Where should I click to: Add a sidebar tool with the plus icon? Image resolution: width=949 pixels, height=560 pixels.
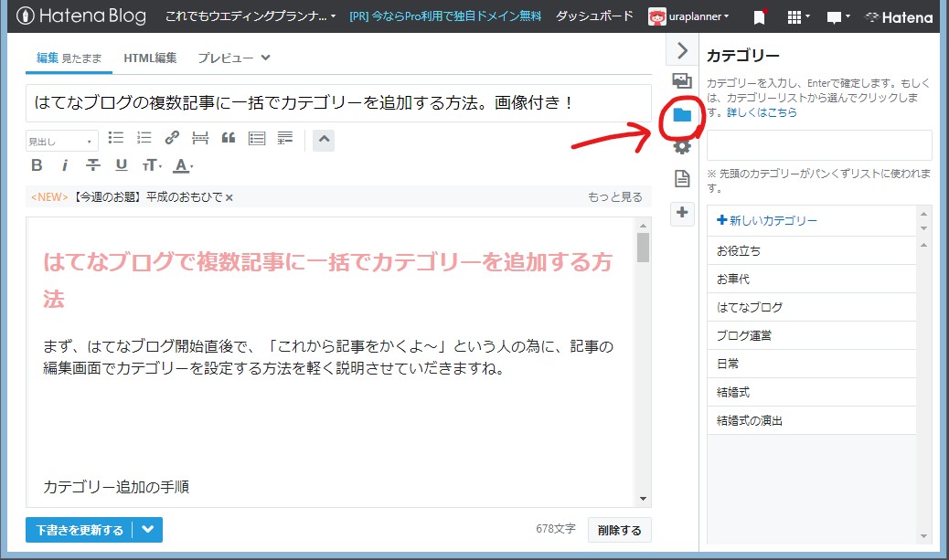681,214
